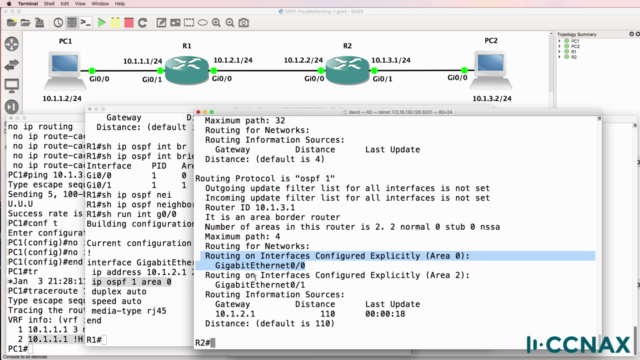
Task: Stop all devices with red square button
Action: [129, 22]
